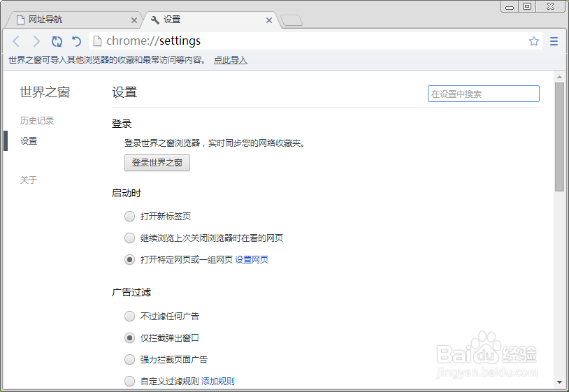The width and height of the screenshot is (569, 392).
Task: Click the 登录世界之窗 button
Action: (157, 163)
